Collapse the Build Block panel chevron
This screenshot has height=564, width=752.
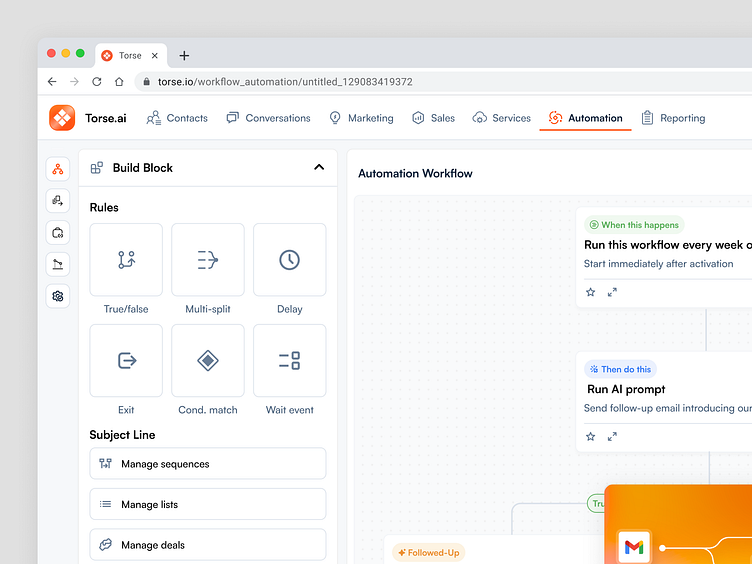pos(319,167)
